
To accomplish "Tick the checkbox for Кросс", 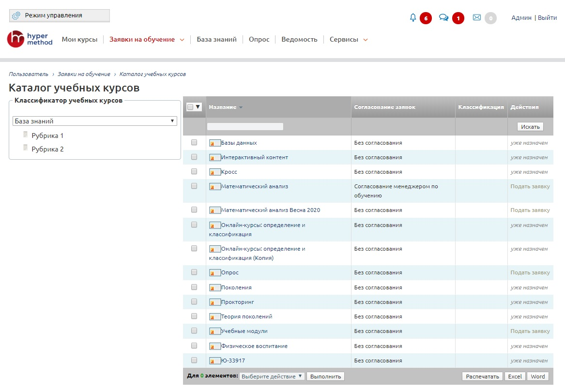I will point(194,171).
